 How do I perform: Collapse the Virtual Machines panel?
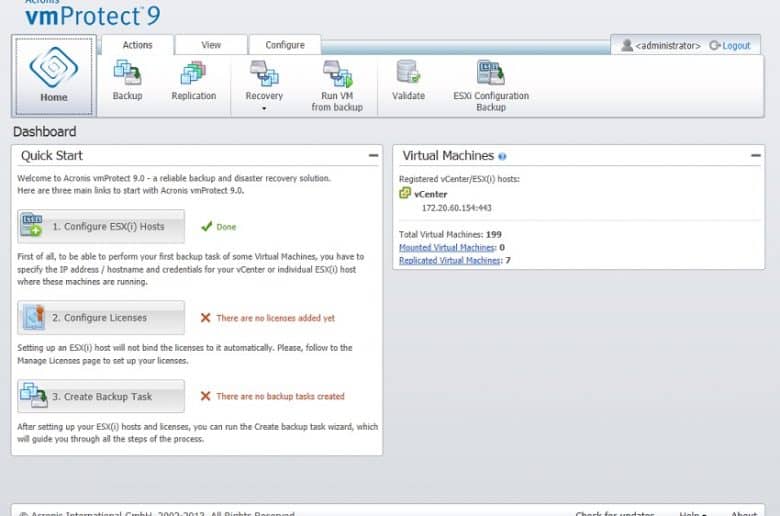[x=755, y=156]
